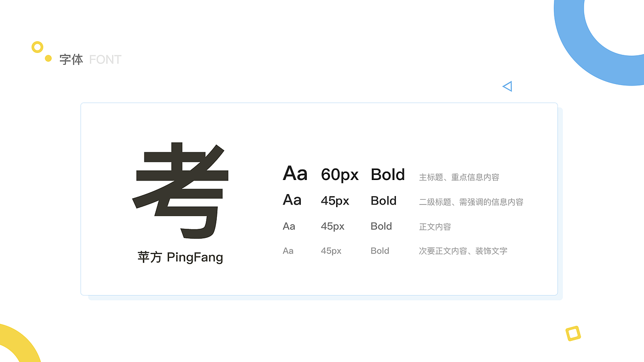Image resolution: width=644 pixels, height=362 pixels.
Task: Click the small yellow ring beside the title
Action: (x=37, y=47)
